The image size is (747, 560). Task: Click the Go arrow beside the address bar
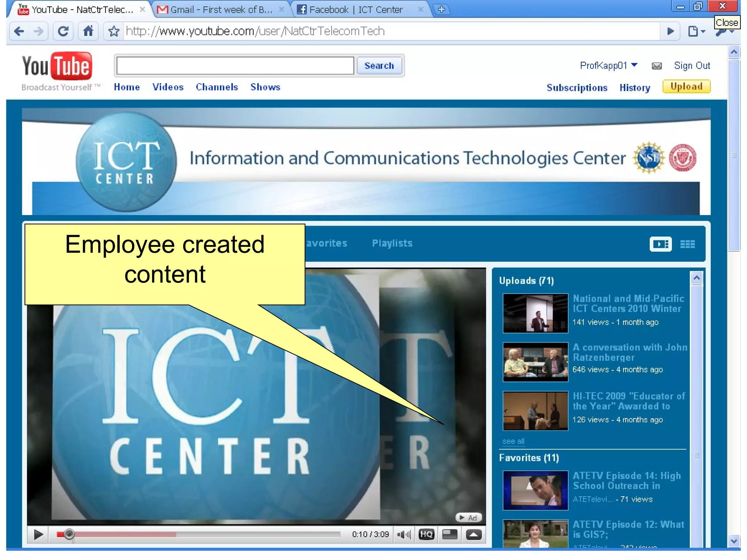670,31
